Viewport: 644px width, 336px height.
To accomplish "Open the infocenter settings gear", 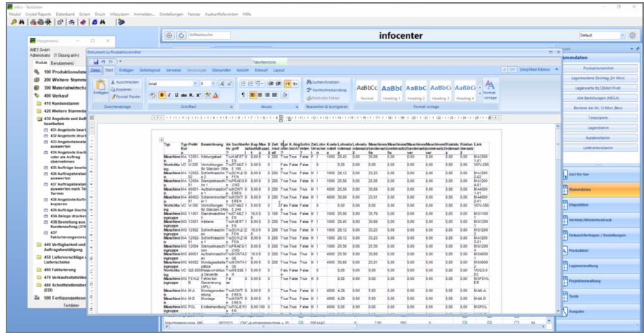I will click(x=632, y=35).
